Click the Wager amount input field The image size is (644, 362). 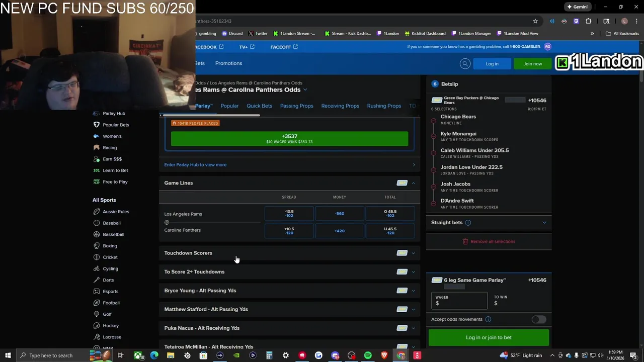pos(459,301)
